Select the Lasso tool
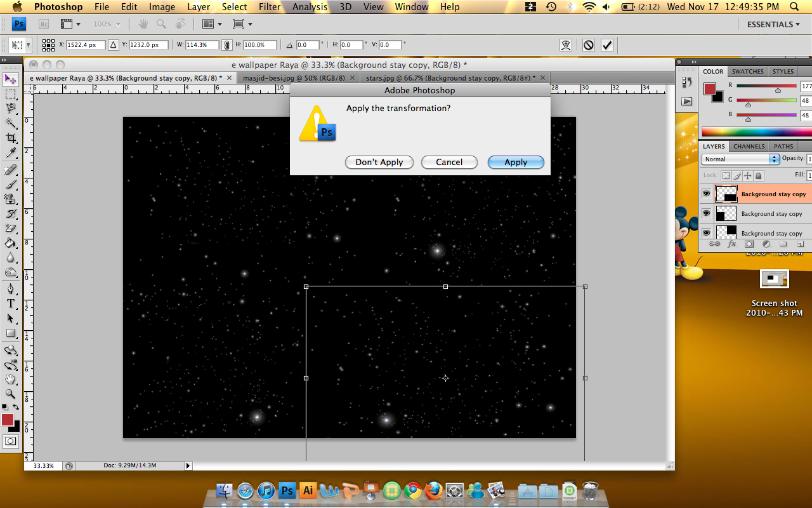The width and height of the screenshot is (812, 508). [x=11, y=109]
